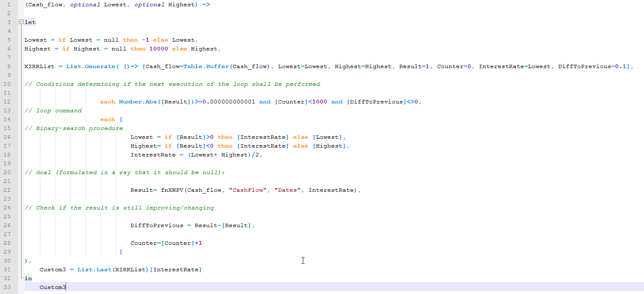Click the 'in' keyword on line 32
This screenshot has height=294, width=644.
[x=28, y=278]
